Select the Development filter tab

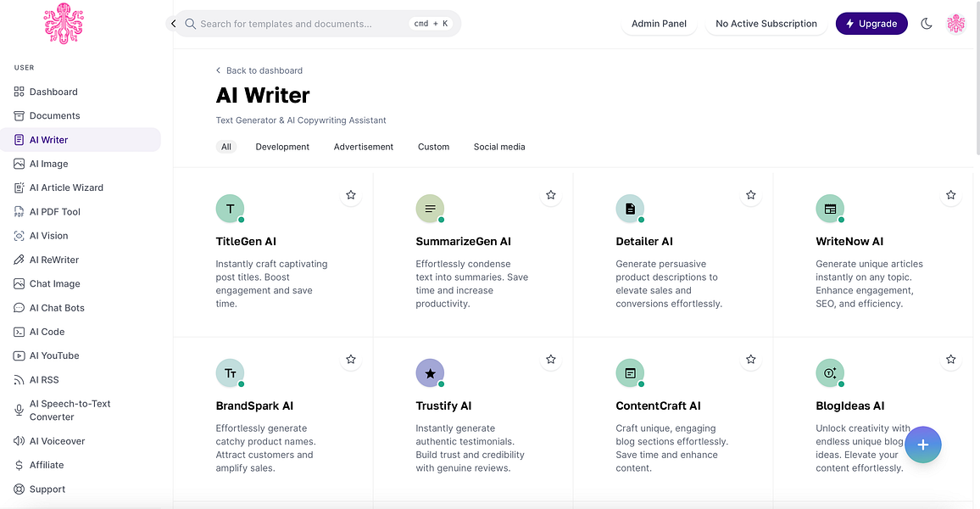pyautogui.click(x=282, y=147)
